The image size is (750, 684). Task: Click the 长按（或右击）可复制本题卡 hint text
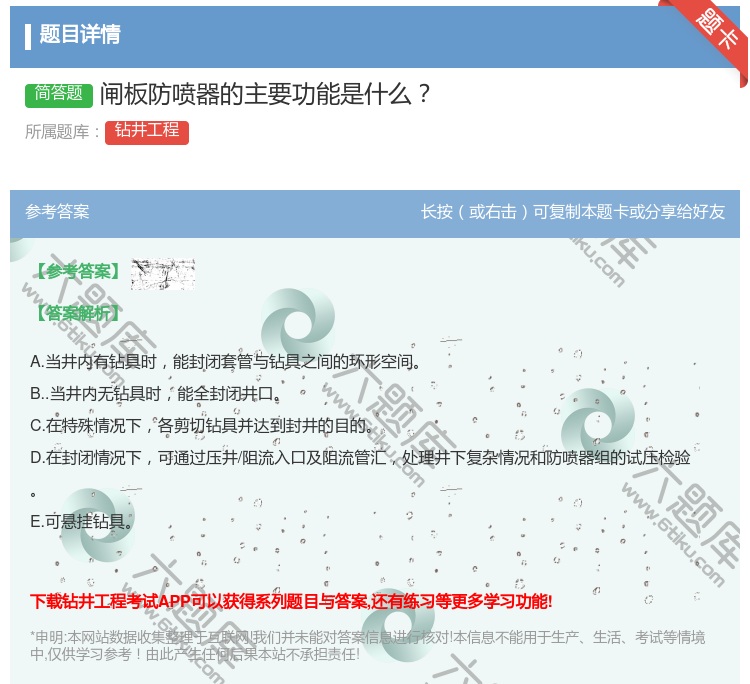[573, 212]
